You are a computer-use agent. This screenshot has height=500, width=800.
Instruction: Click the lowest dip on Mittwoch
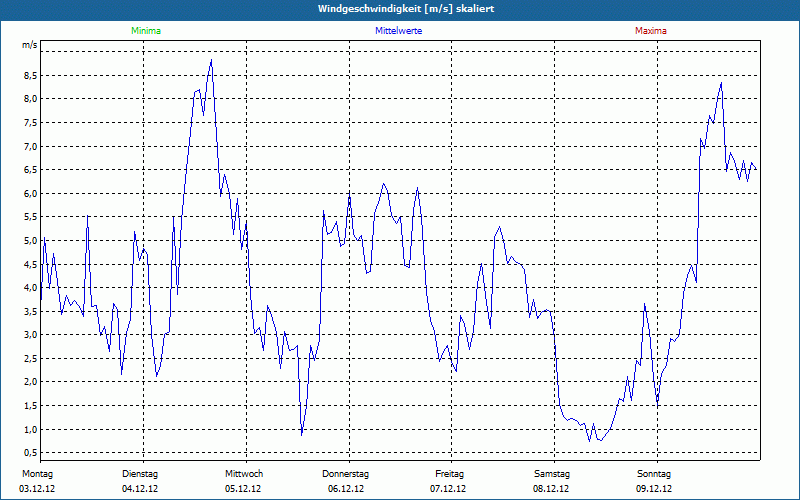click(302, 435)
